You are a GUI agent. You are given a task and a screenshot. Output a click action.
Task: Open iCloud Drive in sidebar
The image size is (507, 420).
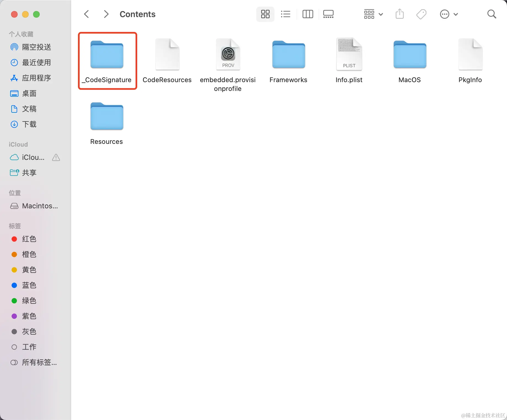[28, 157]
